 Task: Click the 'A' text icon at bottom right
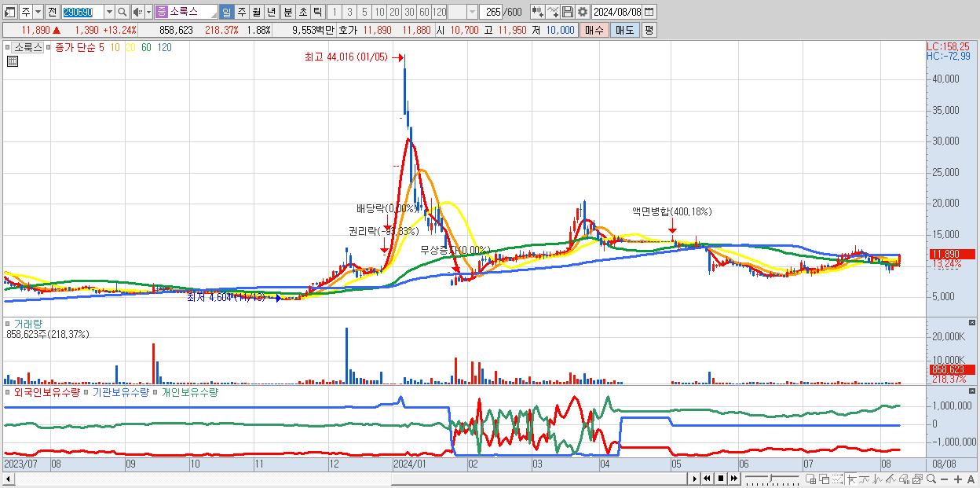click(x=971, y=479)
